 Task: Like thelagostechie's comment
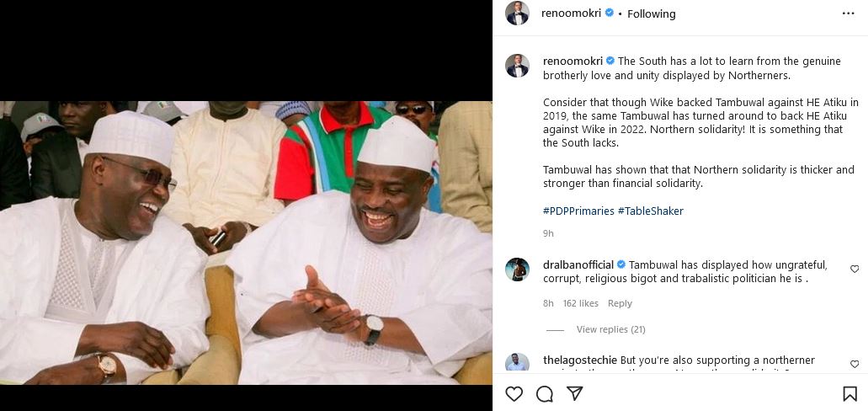[855, 365]
